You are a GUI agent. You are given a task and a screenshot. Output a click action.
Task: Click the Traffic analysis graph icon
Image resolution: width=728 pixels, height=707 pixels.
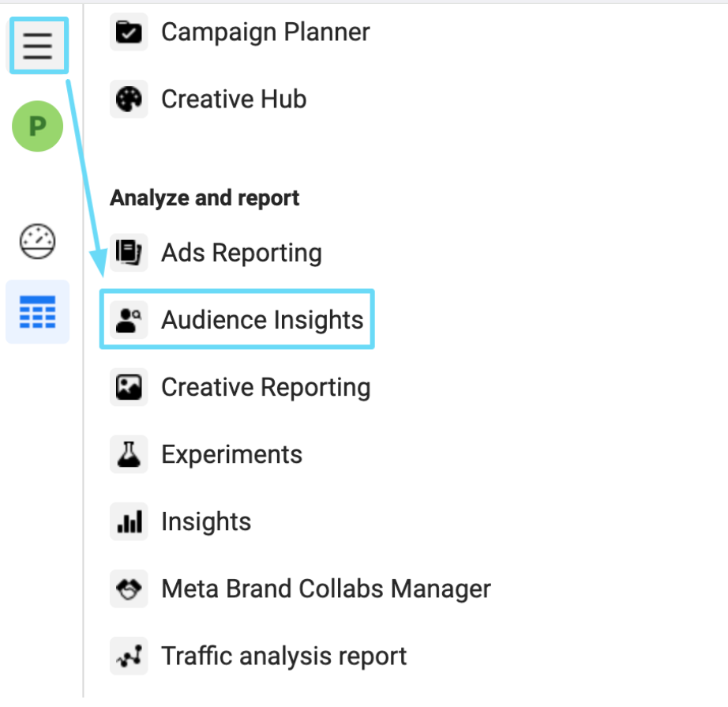(129, 656)
